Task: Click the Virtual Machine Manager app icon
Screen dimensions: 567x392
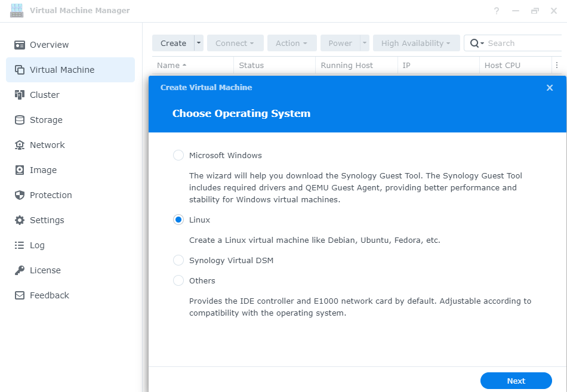Action: pyautogui.click(x=17, y=11)
